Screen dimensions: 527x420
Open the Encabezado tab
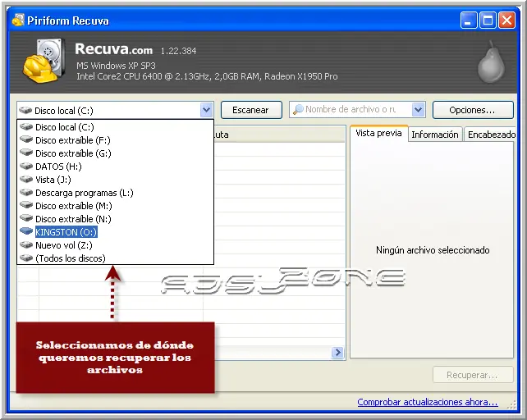[490, 135]
